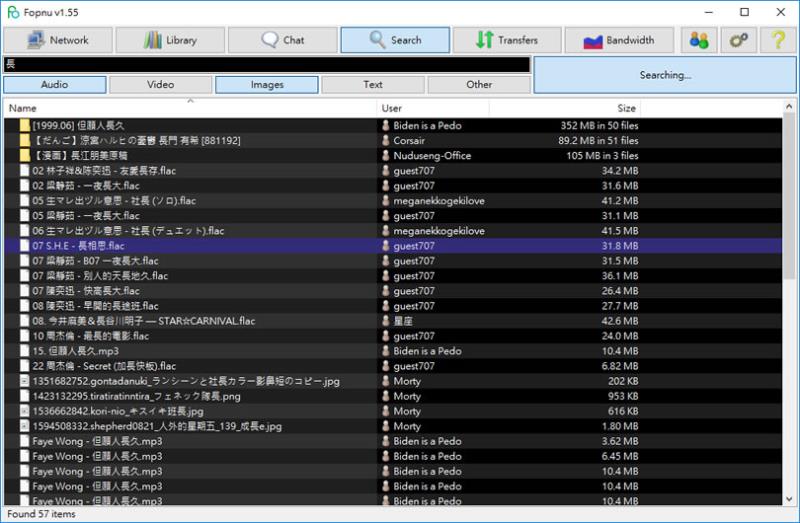Image resolution: width=800 pixels, height=523 pixels.
Task: Go to the Transfers tab
Action: click(507, 40)
